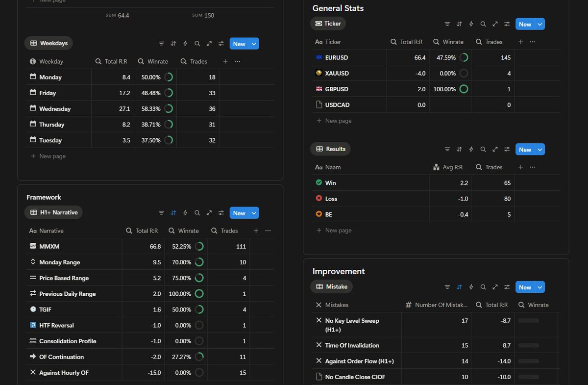
Task: Open expand icon in Ticker toolbar
Action: (495, 24)
